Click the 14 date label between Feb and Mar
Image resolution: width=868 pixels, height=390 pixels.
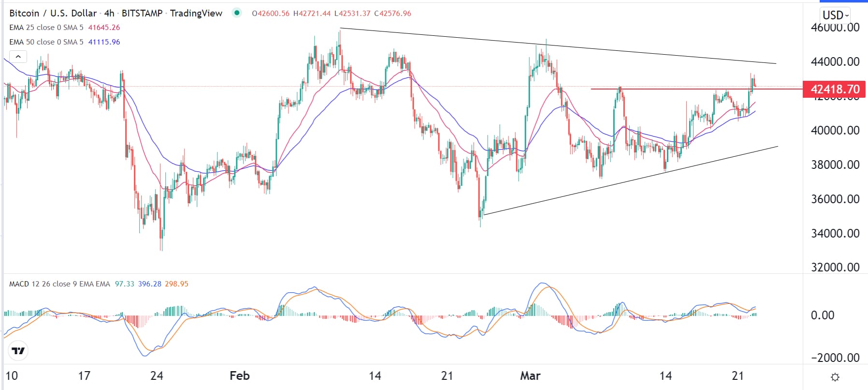(375, 376)
